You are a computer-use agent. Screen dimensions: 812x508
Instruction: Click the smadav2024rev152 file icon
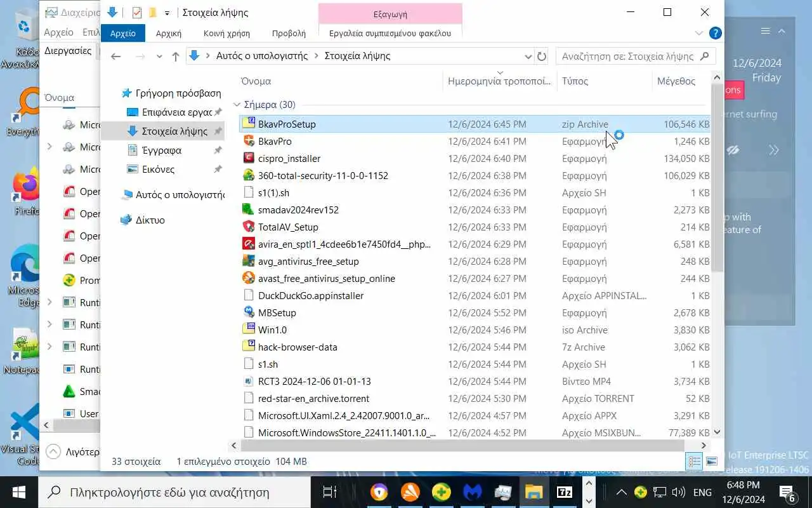pyautogui.click(x=249, y=210)
